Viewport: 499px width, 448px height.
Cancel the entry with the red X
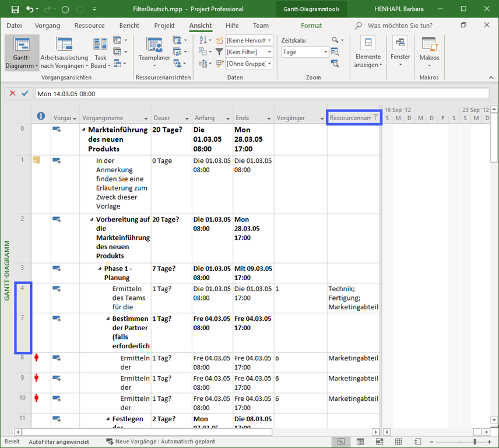pyautogui.click(x=12, y=93)
